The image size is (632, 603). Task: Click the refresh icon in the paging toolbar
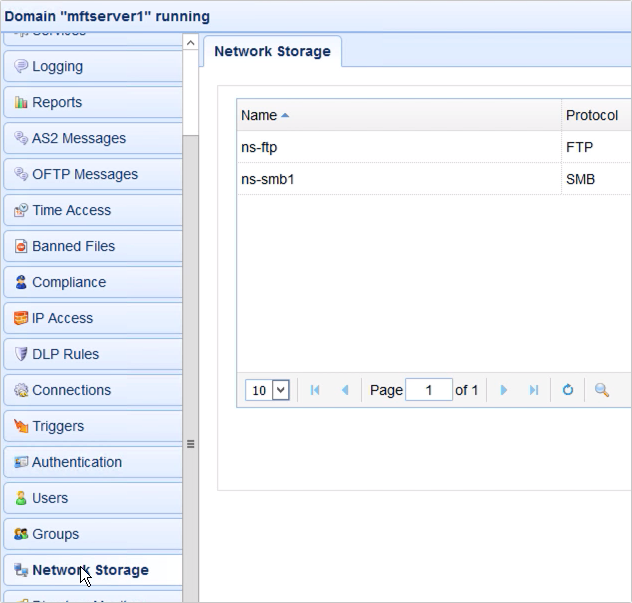(567, 390)
